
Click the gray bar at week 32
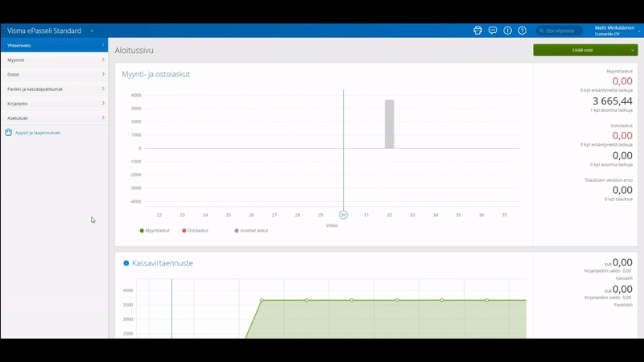click(390, 124)
